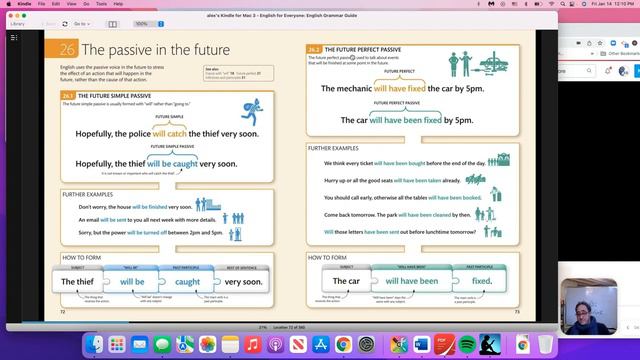Click the bookmark star in browser window
This screenshot has width=640, height=360.
[x=600, y=43]
